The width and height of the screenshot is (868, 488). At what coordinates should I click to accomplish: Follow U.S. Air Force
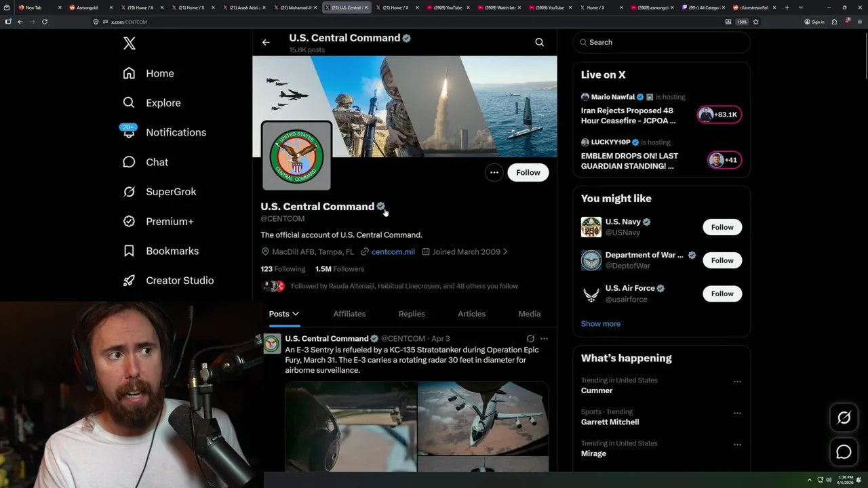[722, 293]
